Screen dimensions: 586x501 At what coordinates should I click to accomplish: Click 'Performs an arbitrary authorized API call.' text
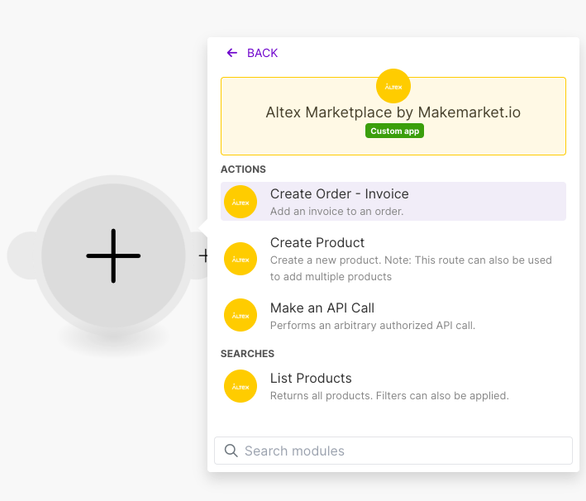pos(373,325)
